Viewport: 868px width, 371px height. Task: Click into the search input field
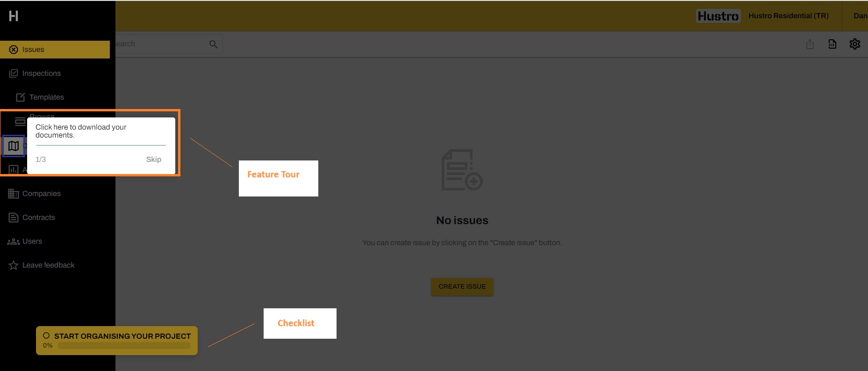(x=159, y=44)
